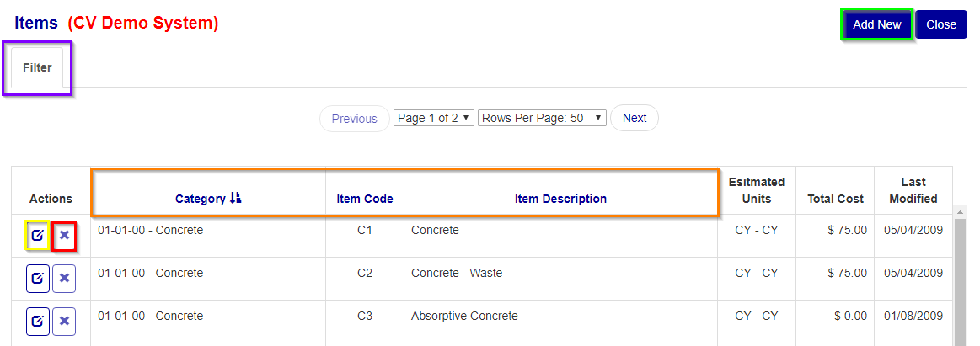The image size is (980, 346).
Task: Edit the Absorptive Concrete C3 item
Action: click(x=38, y=322)
